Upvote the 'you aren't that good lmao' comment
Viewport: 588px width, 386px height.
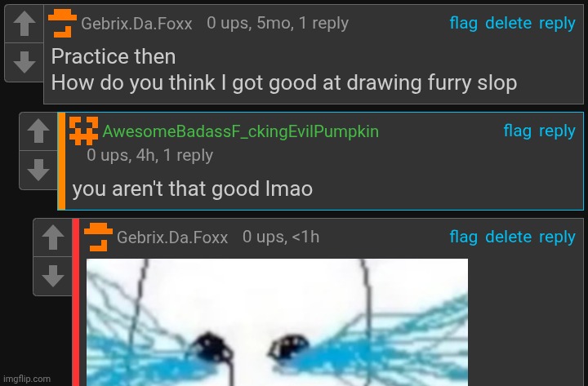click(x=38, y=131)
